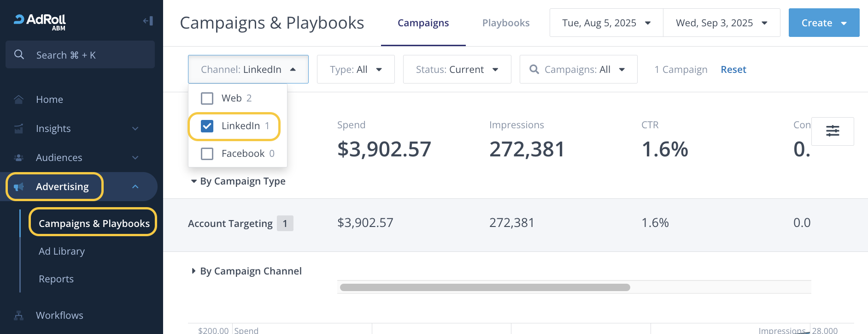The height and width of the screenshot is (334, 868).
Task: Click the Impressions column header
Action: [x=516, y=125]
